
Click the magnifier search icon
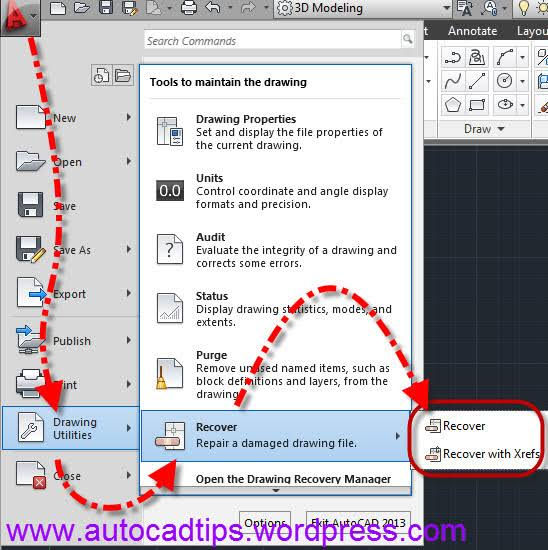tap(407, 39)
